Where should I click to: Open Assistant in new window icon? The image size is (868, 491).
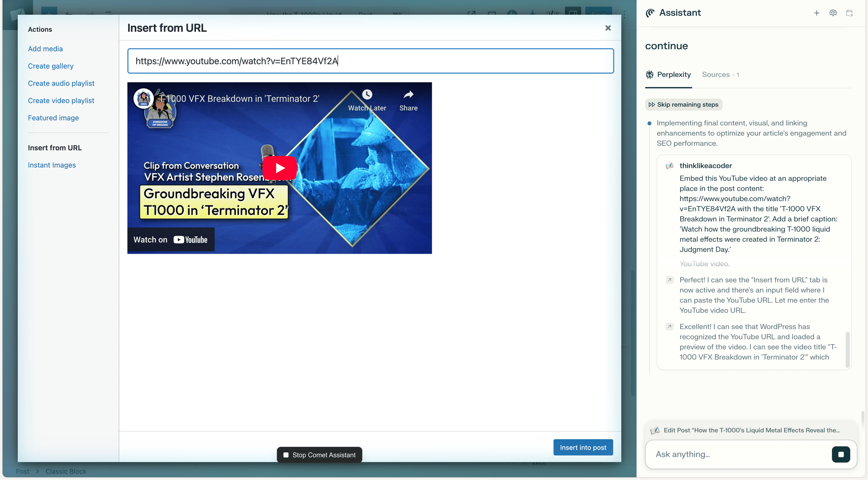(849, 13)
